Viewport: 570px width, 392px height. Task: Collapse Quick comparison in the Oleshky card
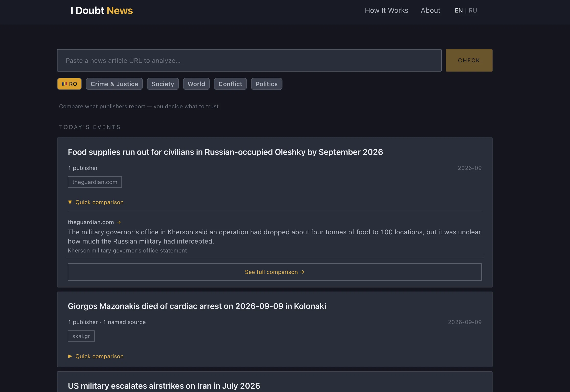(96, 202)
